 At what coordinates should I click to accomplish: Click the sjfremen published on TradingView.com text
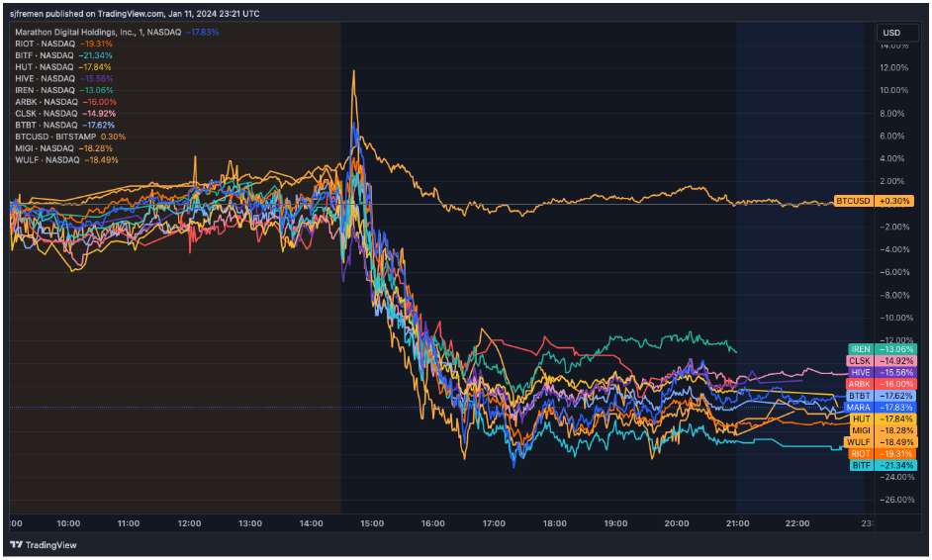[x=136, y=14]
